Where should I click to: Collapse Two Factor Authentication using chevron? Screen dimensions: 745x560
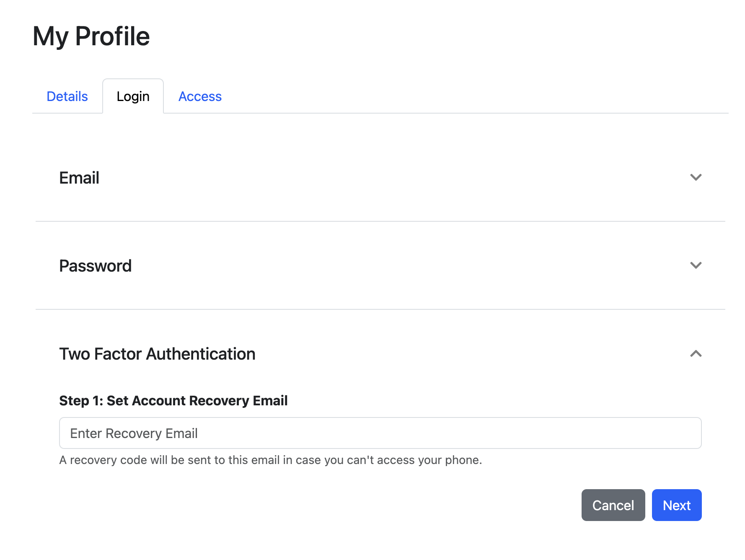[696, 354]
